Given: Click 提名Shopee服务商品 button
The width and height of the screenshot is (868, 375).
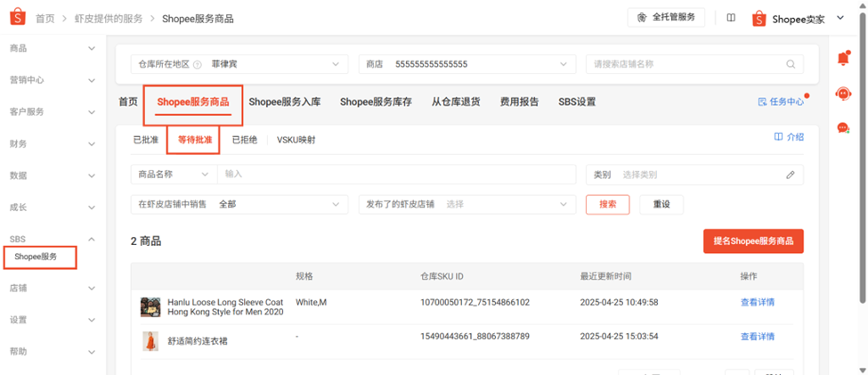Looking at the screenshot, I should [753, 241].
